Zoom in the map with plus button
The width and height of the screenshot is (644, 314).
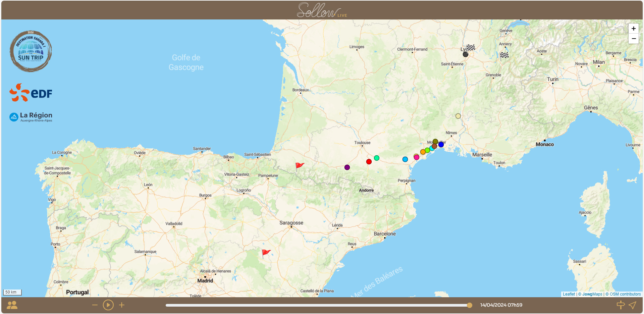pos(633,29)
